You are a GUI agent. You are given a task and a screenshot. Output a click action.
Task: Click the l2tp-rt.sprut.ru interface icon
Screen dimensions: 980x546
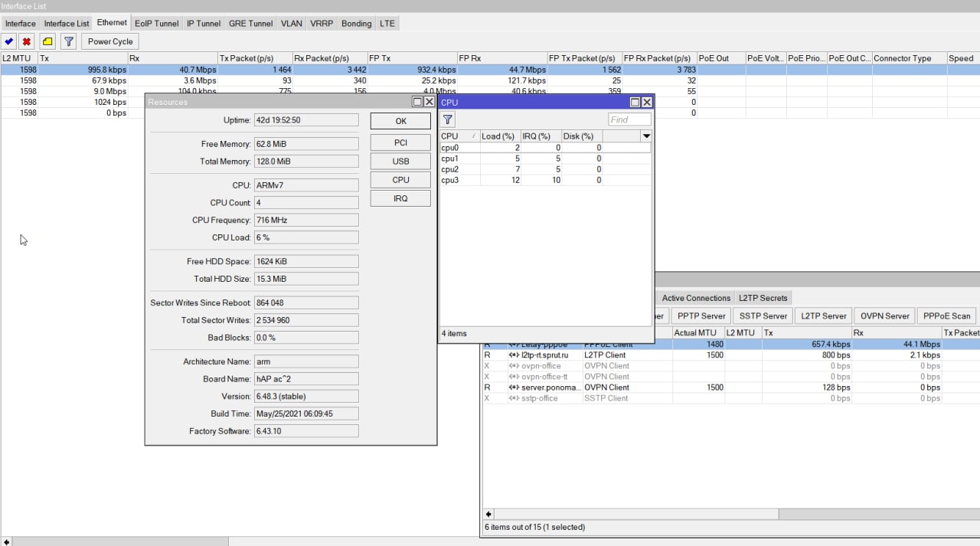click(514, 355)
